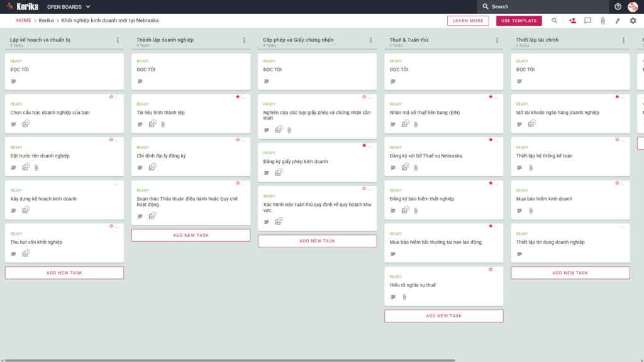Open column menu for Thành lập doanh nghiệp
This screenshot has width=644, height=362.
tap(245, 40)
